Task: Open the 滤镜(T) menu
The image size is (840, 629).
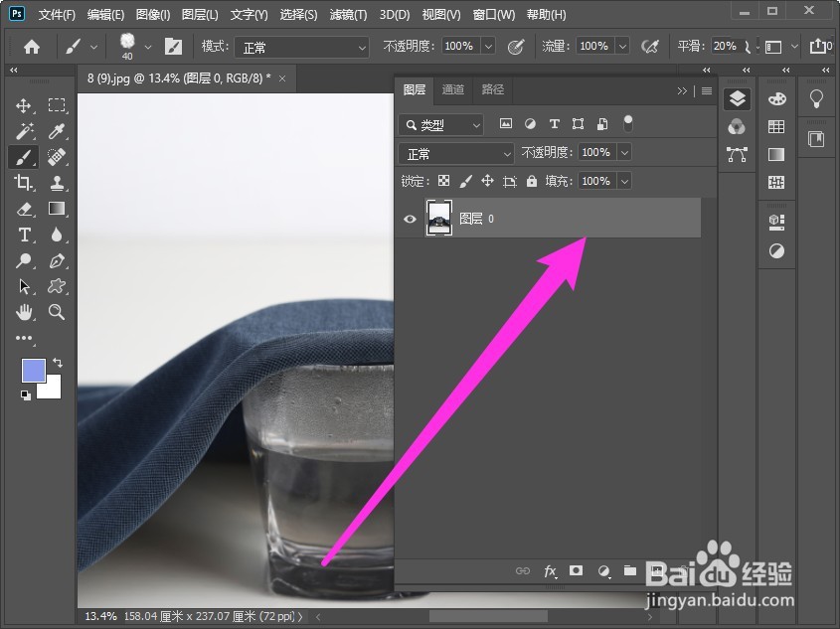Action: 348,15
